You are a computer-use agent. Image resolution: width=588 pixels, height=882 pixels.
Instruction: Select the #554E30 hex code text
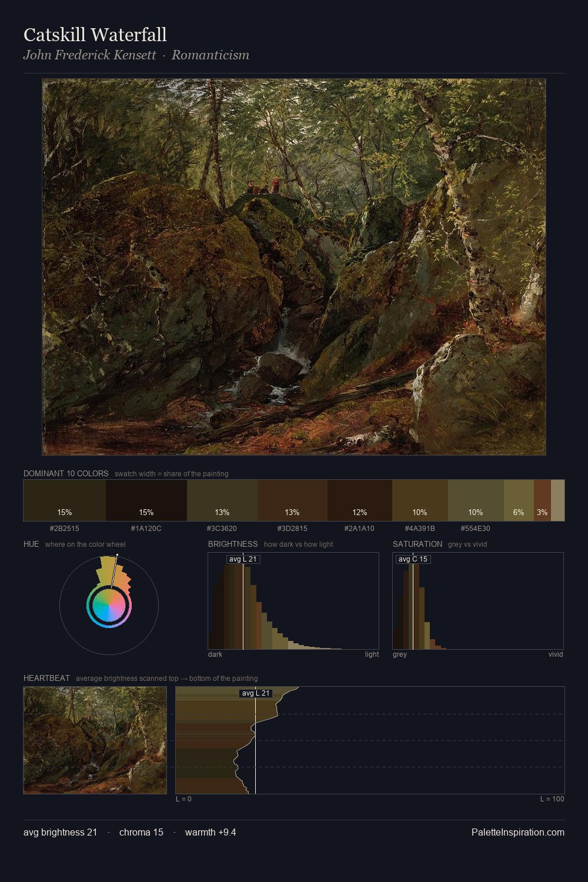coord(476,529)
